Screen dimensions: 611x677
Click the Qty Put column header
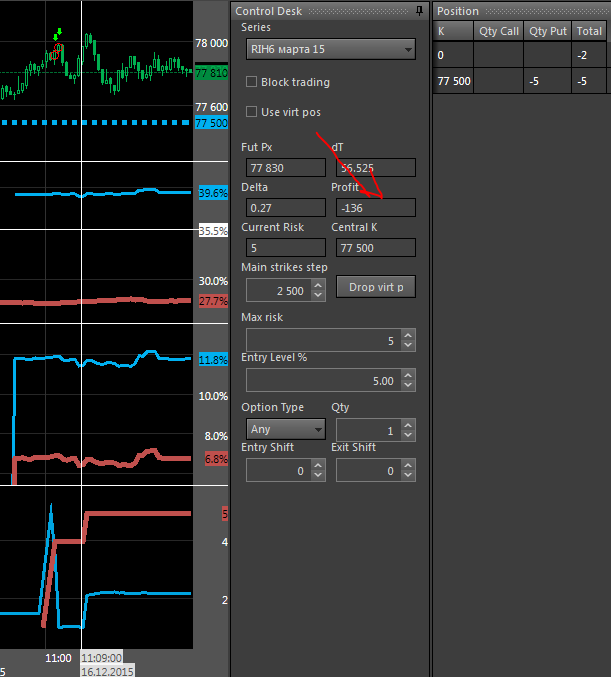(x=548, y=31)
